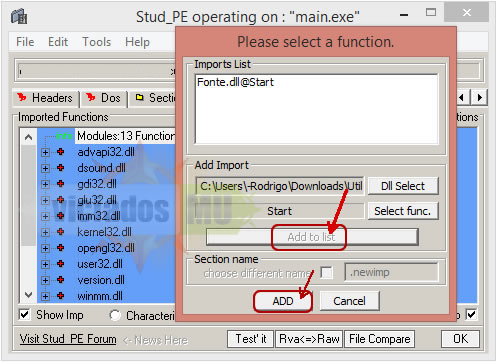Toggle the Show Imp checkbox
Viewport: 497px width, 363px height.
click(25, 314)
